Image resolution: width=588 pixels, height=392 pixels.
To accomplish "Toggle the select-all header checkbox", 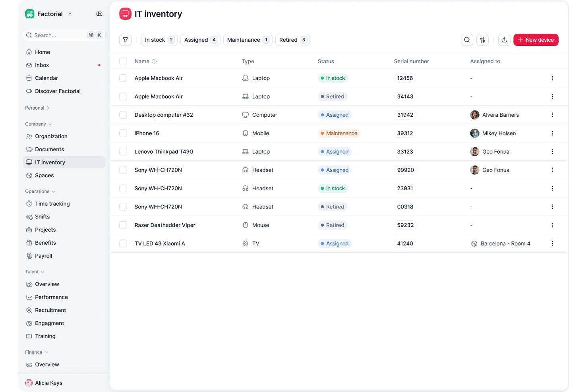I will (123, 61).
